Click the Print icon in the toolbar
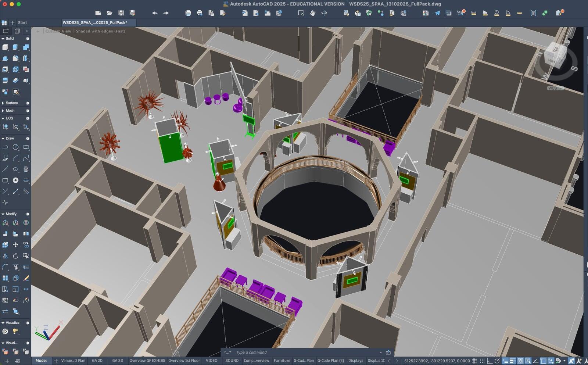588x365 pixels. [x=188, y=13]
